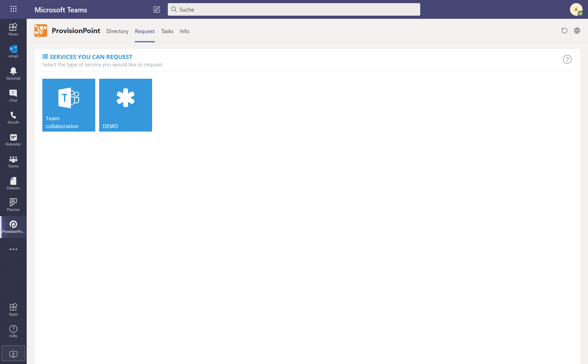Switch to the Info tab

[184, 31]
